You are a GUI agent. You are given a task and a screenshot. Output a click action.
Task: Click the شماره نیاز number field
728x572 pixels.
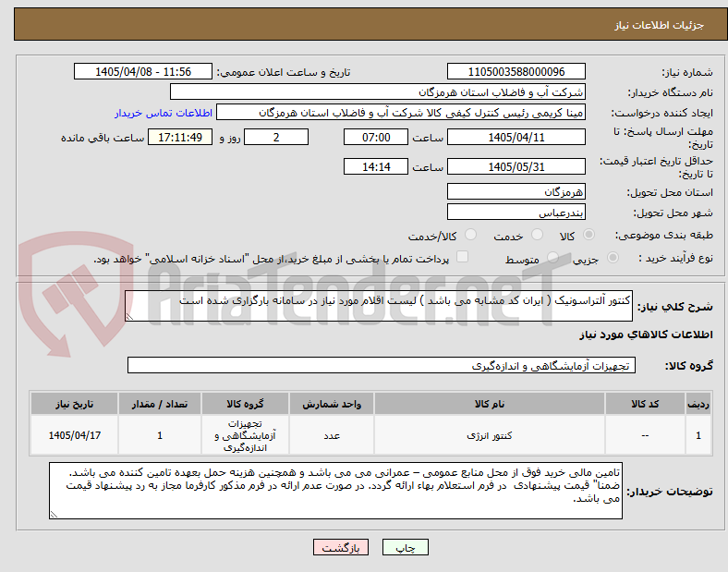[x=516, y=71]
